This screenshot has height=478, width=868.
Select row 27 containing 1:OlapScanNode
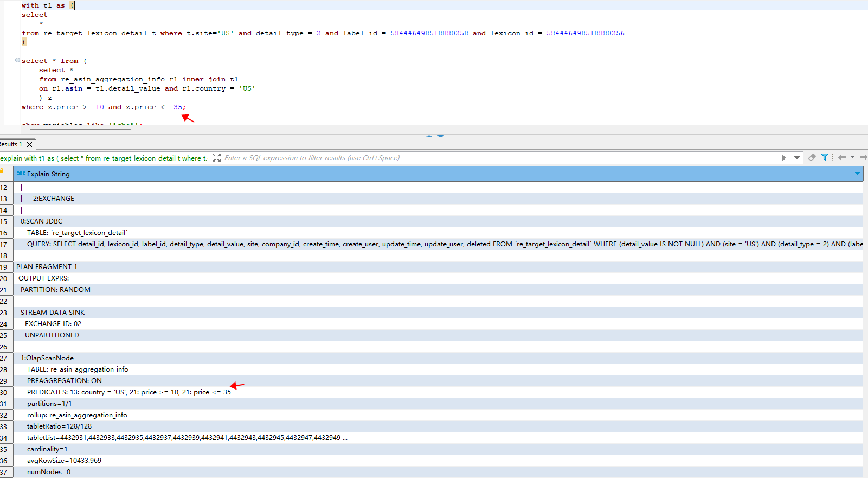click(x=47, y=358)
